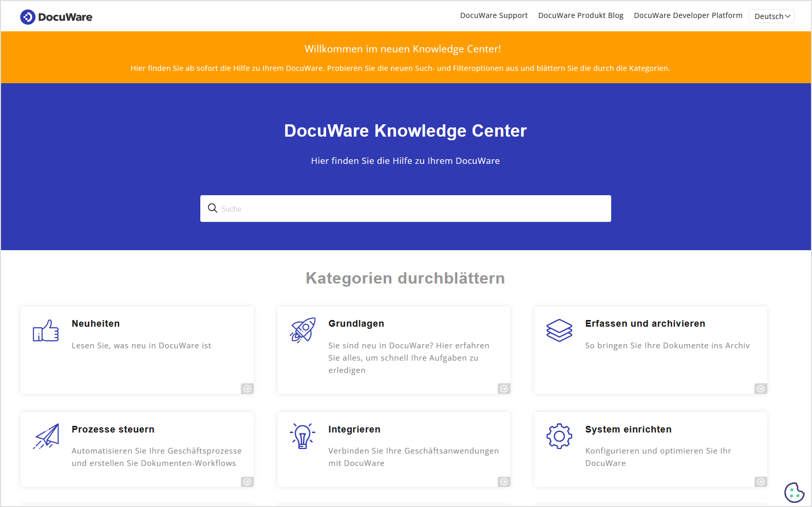Click 'Verbinden Sie Ihre Geschäftsanwendungen' description
812x507 pixels.
(413, 457)
